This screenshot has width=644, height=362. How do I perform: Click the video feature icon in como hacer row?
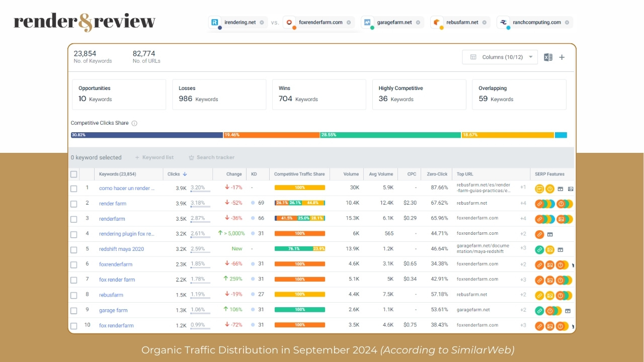point(560,189)
